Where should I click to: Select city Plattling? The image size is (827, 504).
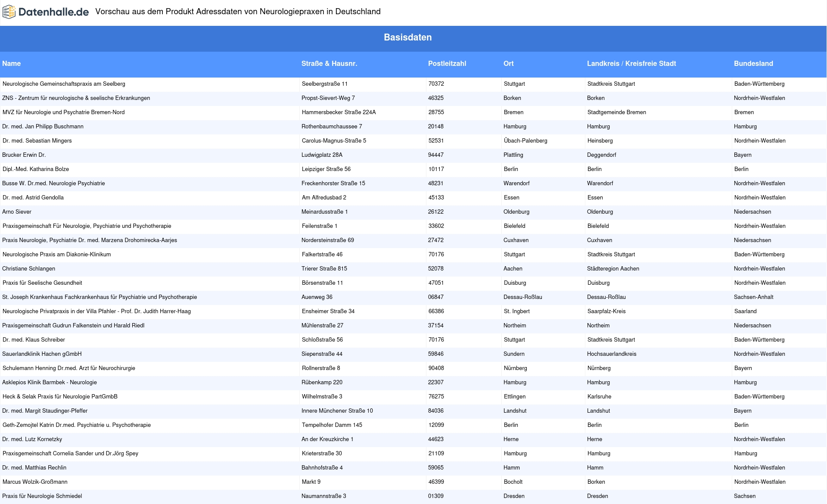pos(513,155)
